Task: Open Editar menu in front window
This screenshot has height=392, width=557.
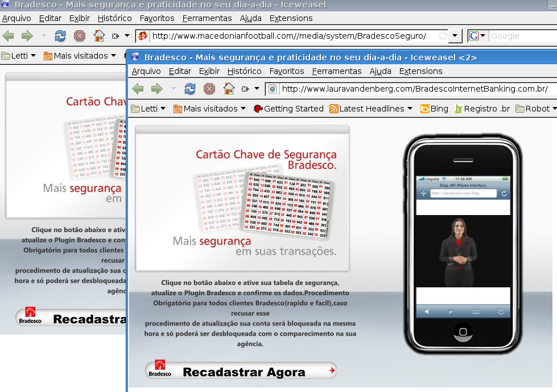Action: coord(180,71)
